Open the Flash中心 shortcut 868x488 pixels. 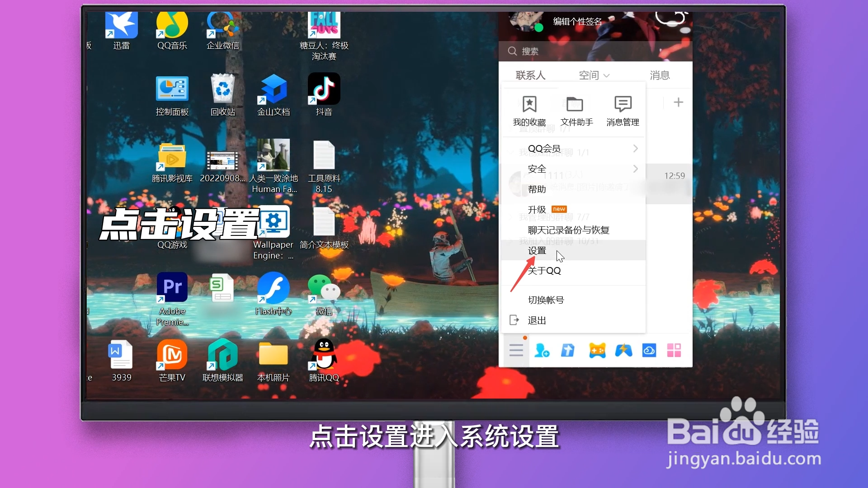pos(274,294)
